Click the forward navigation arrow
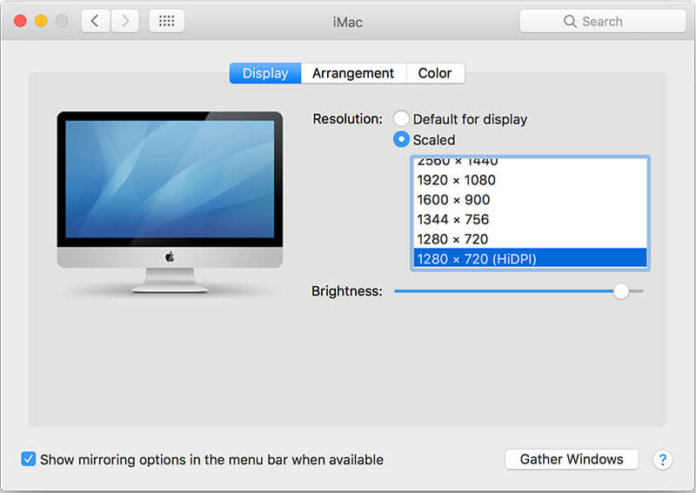Screen dimensions: 696x493 coord(125,21)
